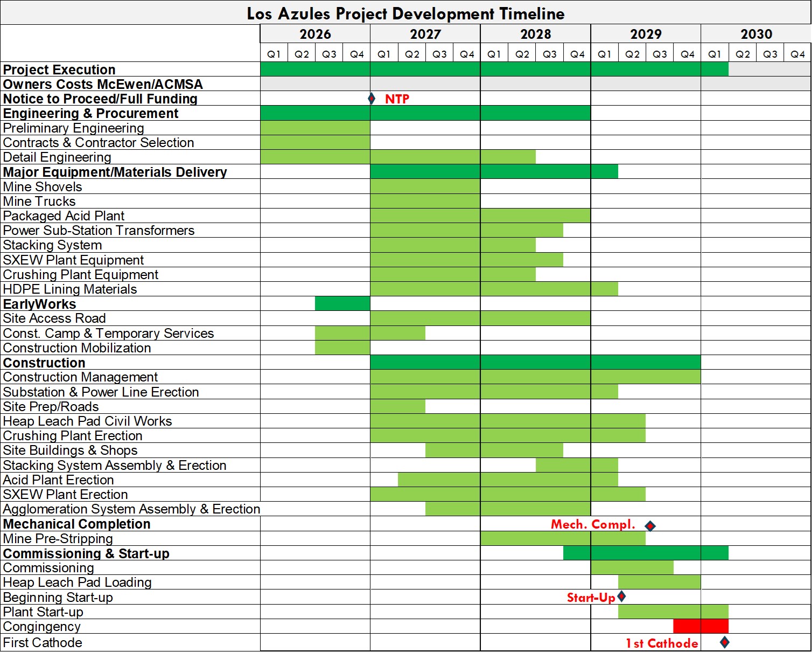
Task: Click the NTP milestone diamond marker
Action: (371, 99)
